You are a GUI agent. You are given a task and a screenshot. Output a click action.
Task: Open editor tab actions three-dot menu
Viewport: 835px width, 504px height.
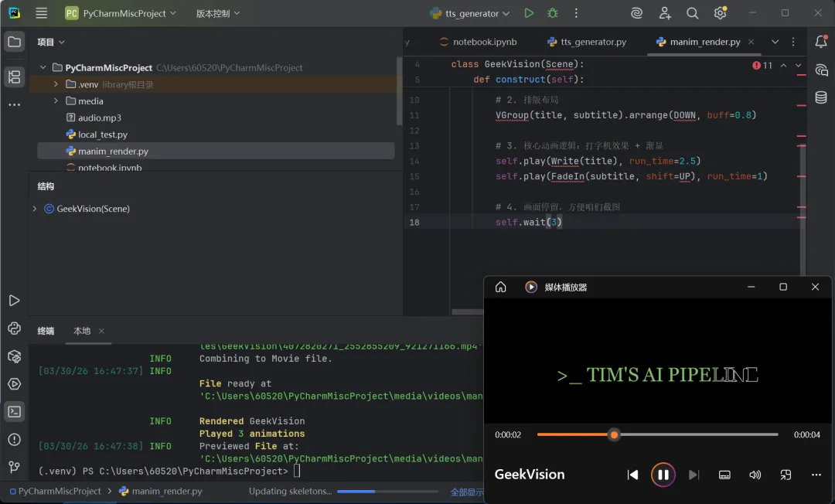[x=793, y=42]
